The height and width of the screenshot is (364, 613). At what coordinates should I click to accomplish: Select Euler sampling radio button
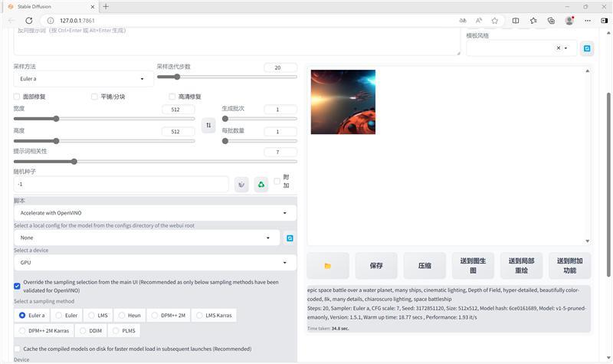[x=59, y=315]
